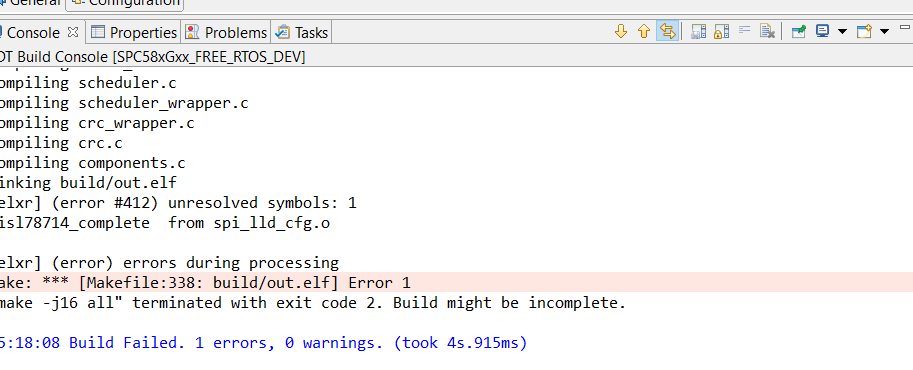
Task: Jump to previous error with up arrow
Action: (x=643, y=31)
